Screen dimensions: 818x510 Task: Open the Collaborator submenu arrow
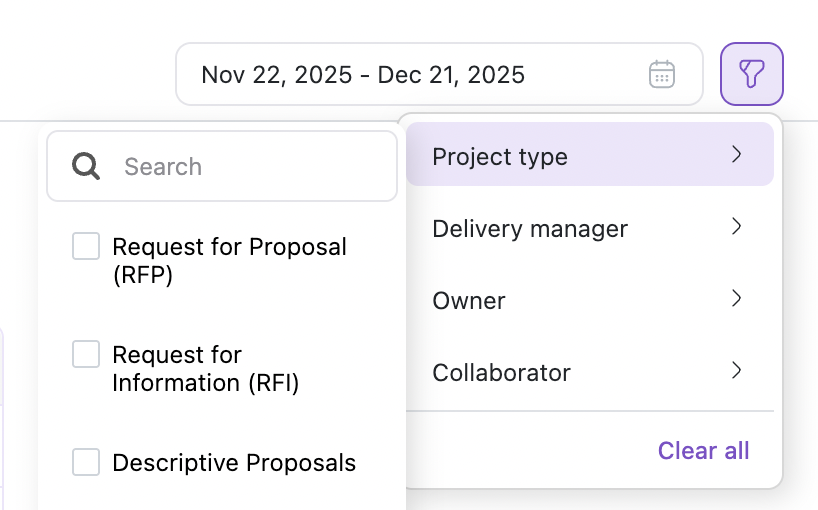[737, 370]
